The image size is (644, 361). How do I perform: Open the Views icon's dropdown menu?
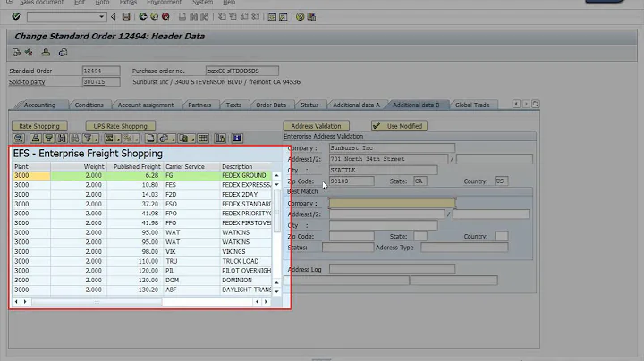click(173, 139)
